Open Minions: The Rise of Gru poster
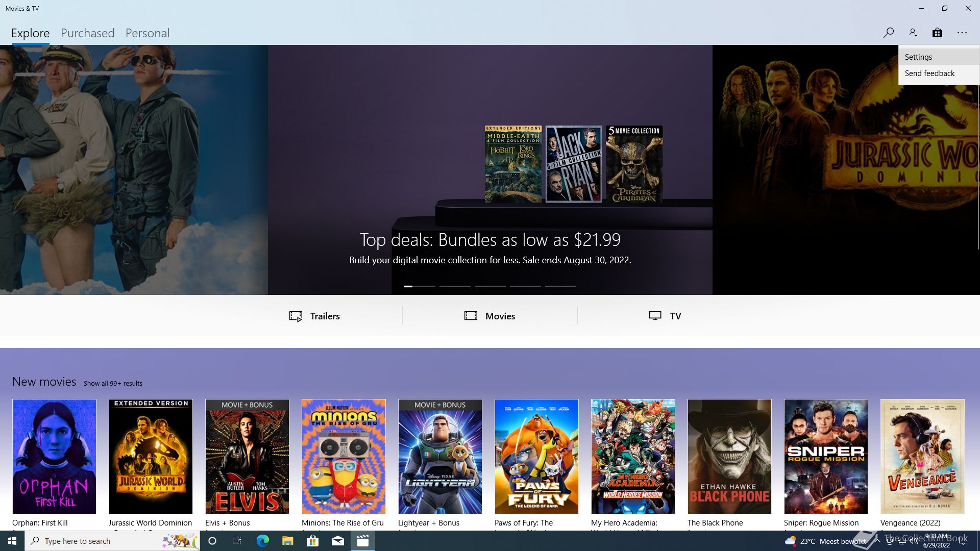This screenshot has height=551, width=980. 344,457
